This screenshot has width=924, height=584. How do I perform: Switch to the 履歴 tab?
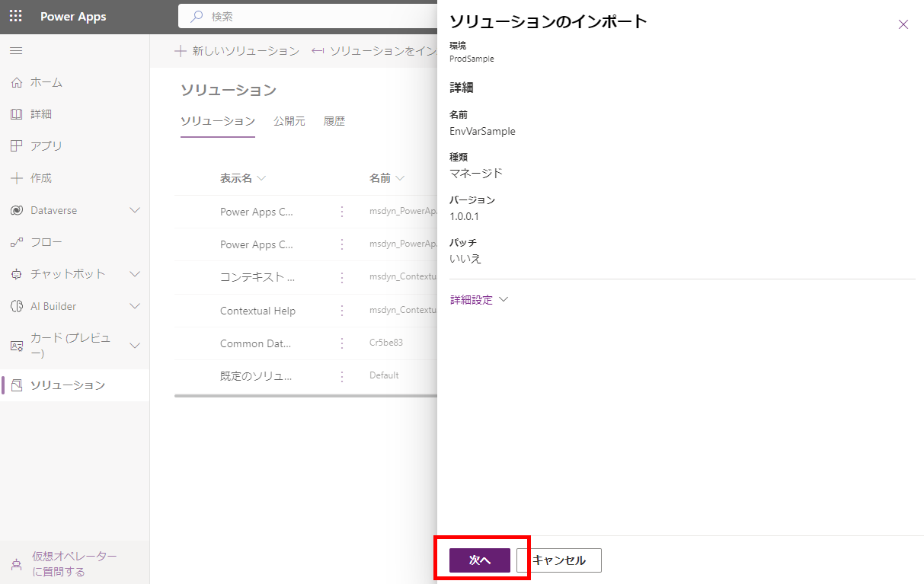(334, 121)
